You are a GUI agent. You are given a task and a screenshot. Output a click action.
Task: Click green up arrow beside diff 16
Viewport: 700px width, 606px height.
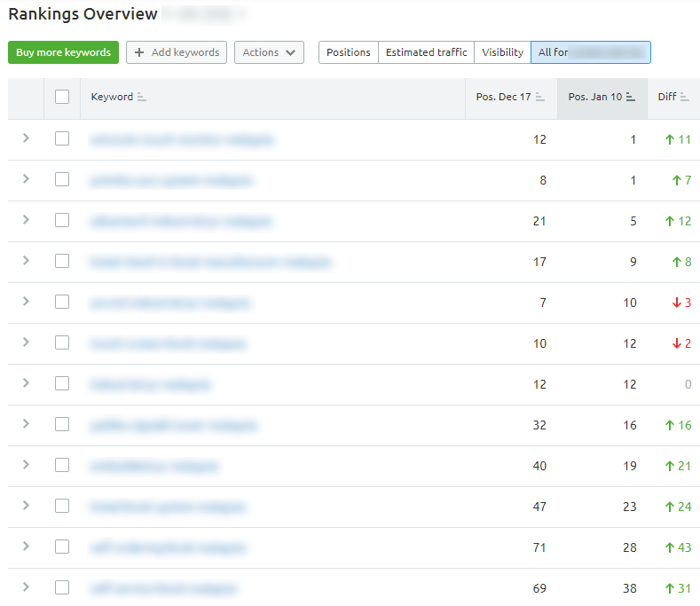click(x=669, y=425)
